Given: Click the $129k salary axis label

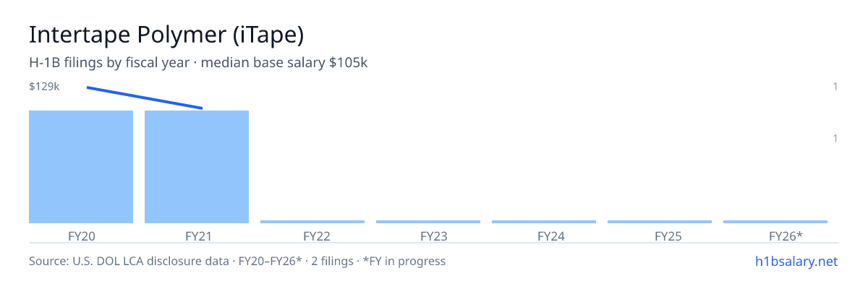Looking at the screenshot, I should coord(44,87).
